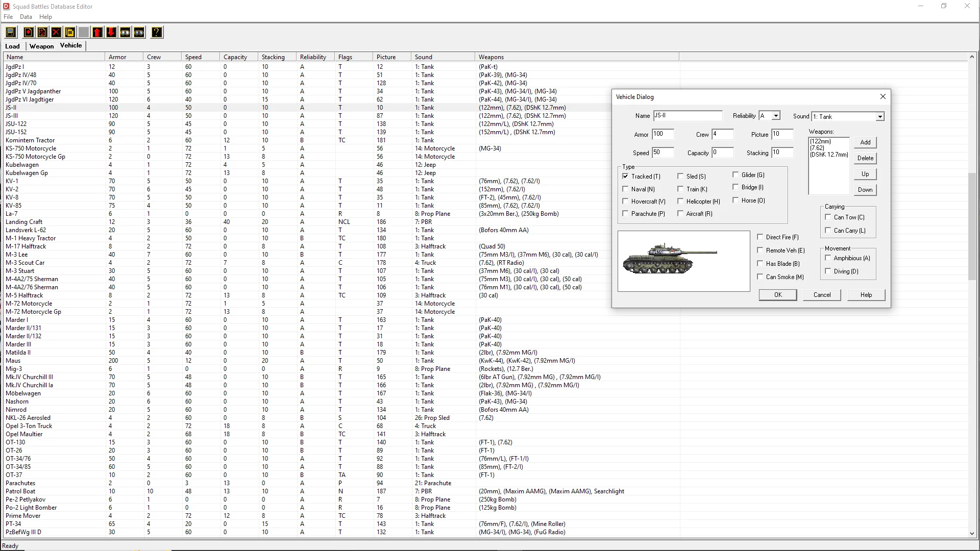Click the Armor input field

663,134
